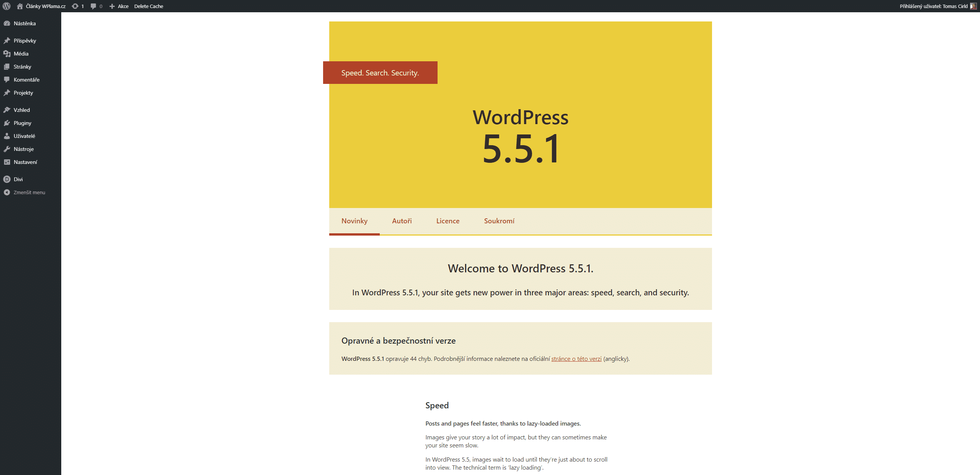Click the Stránky pages icon
This screenshot has width=980, height=475.
point(7,67)
